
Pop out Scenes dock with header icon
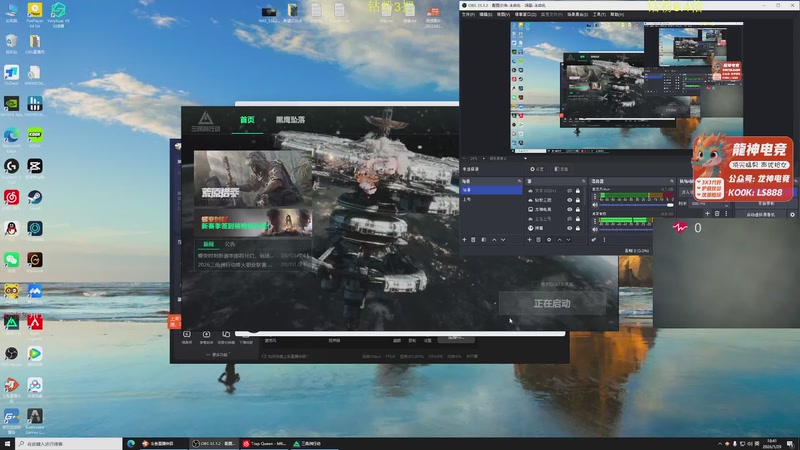[x=519, y=181]
